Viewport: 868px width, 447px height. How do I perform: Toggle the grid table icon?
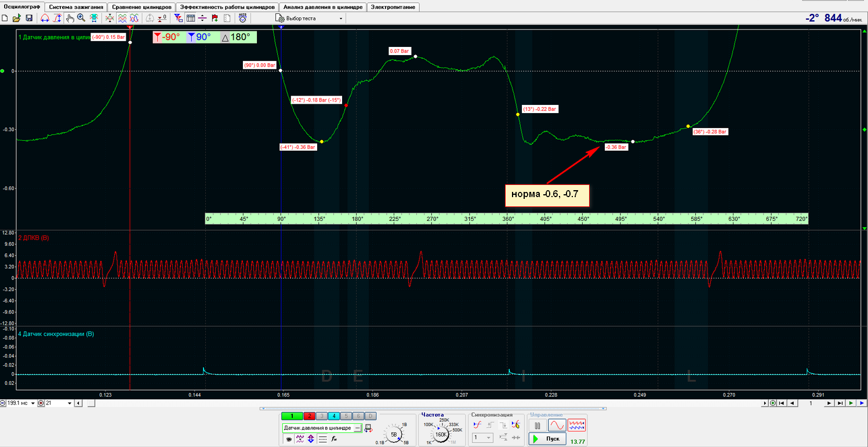tap(190, 18)
